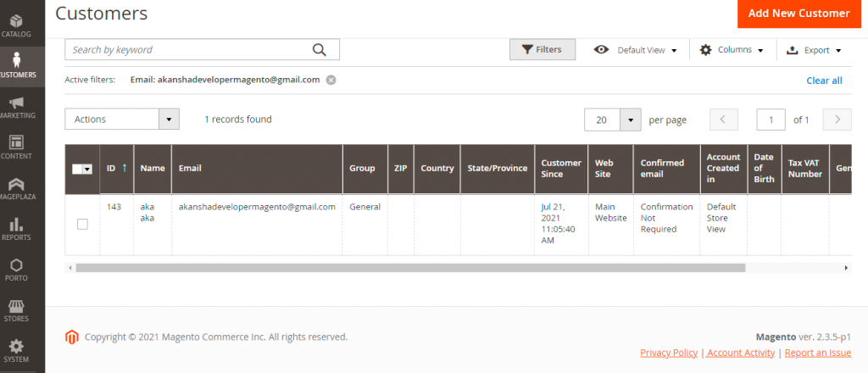Image resolution: width=868 pixels, height=373 pixels.
Task: Remove the active email filter
Action: click(331, 80)
